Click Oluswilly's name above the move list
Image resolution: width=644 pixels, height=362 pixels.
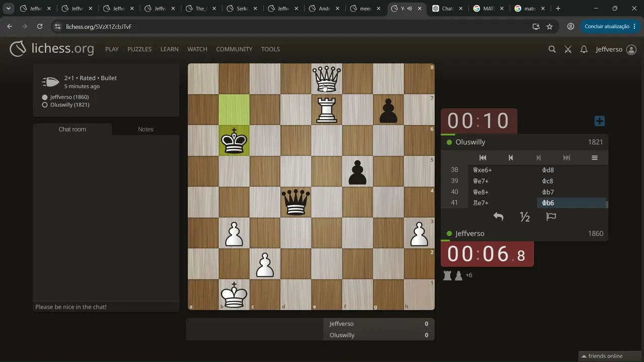[470, 142]
